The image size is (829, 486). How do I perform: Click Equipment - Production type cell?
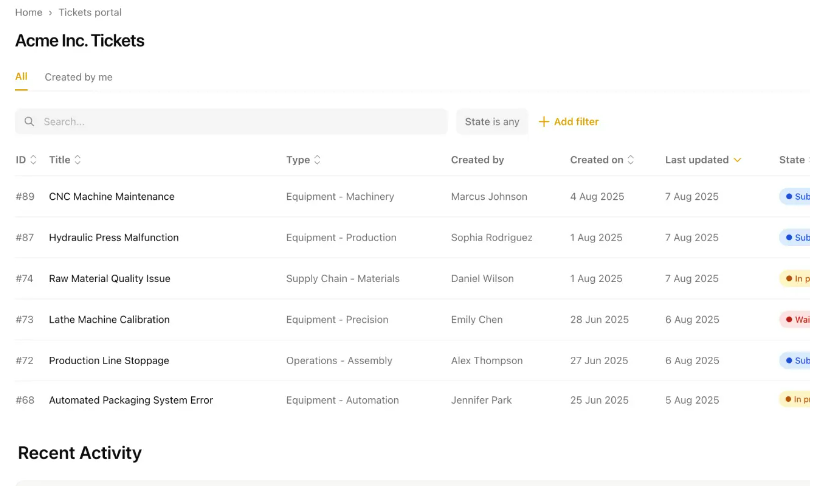click(341, 237)
